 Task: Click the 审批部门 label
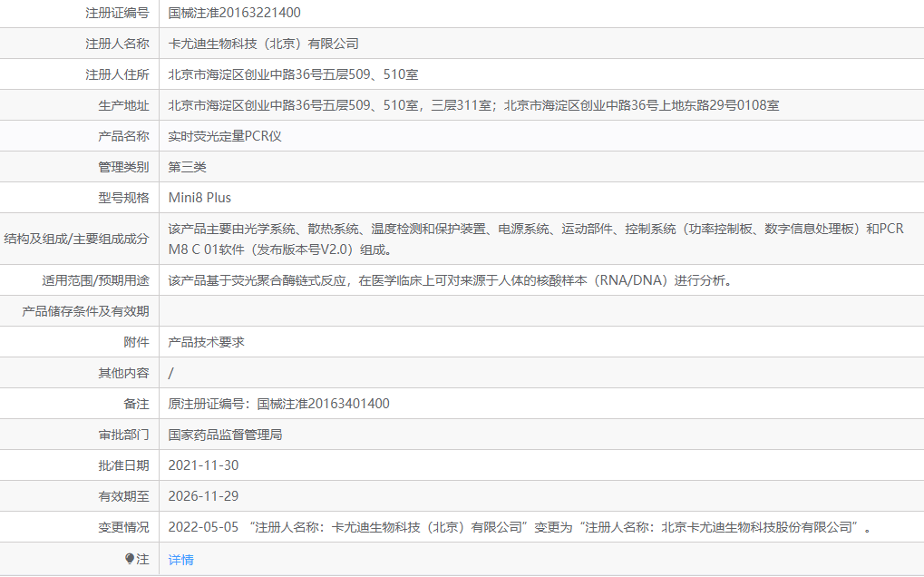click(123, 435)
